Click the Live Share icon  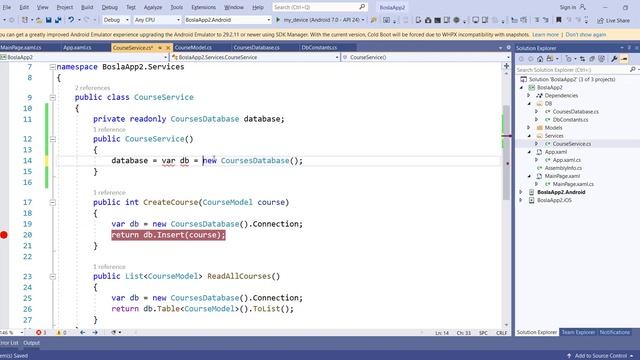600,20
